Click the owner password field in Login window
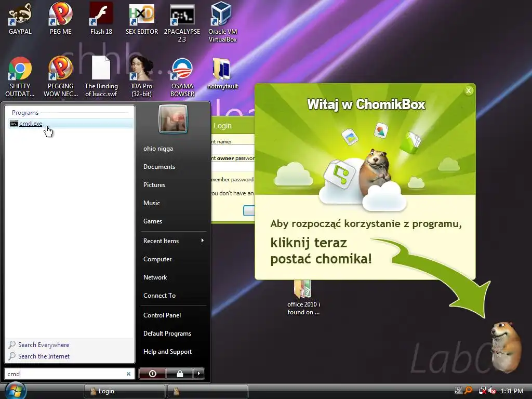This screenshot has height=399, width=532. tap(233, 167)
